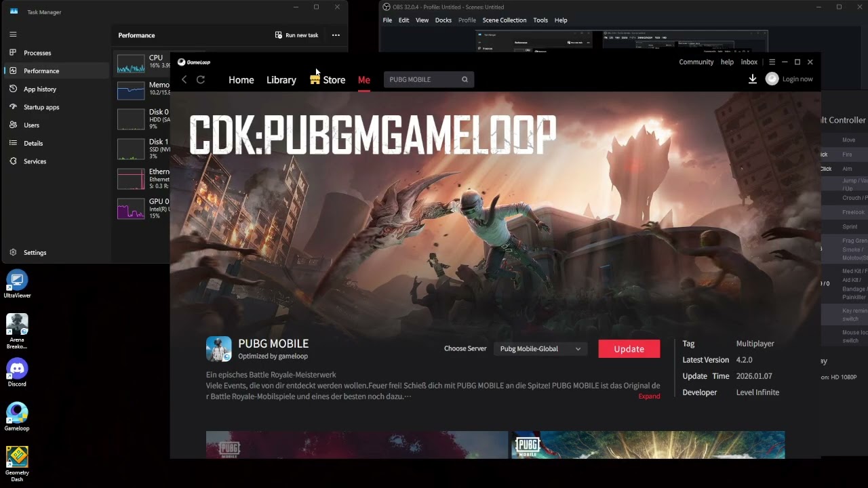The height and width of the screenshot is (488, 868).
Task: Click Login now in Gameloop
Action: 797,79
